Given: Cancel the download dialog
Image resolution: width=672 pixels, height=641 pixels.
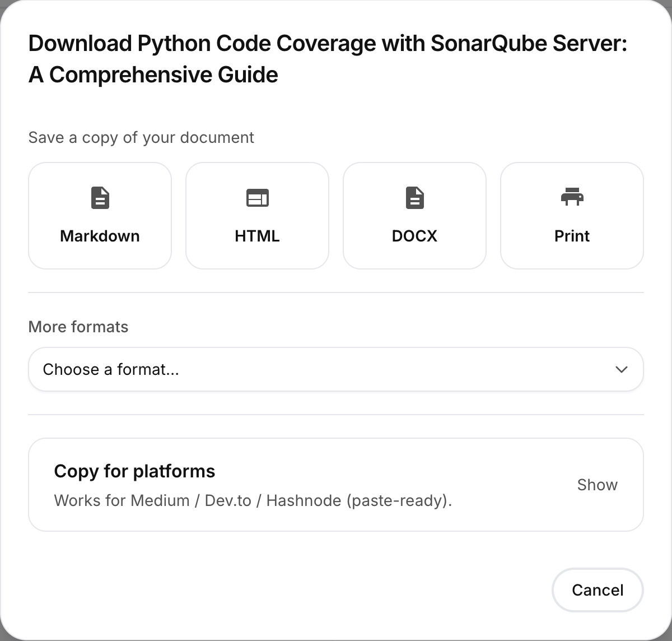Looking at the screenshot, I should (598, 590).
